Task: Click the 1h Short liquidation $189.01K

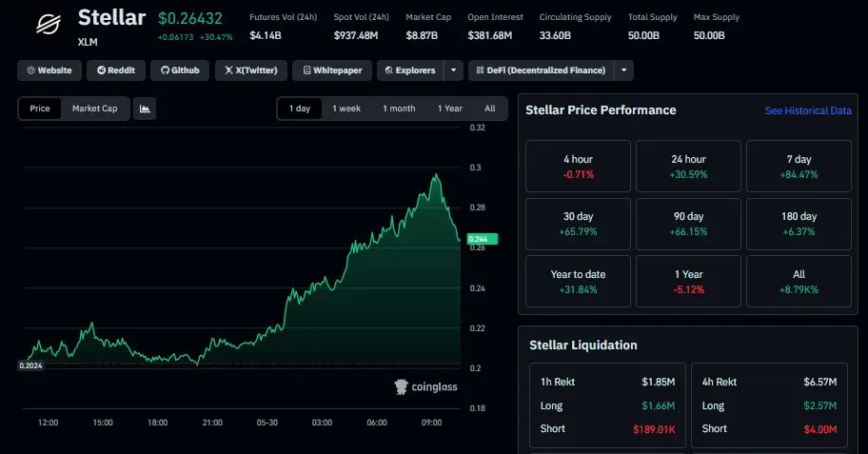Action: click(x=654, y=429)
